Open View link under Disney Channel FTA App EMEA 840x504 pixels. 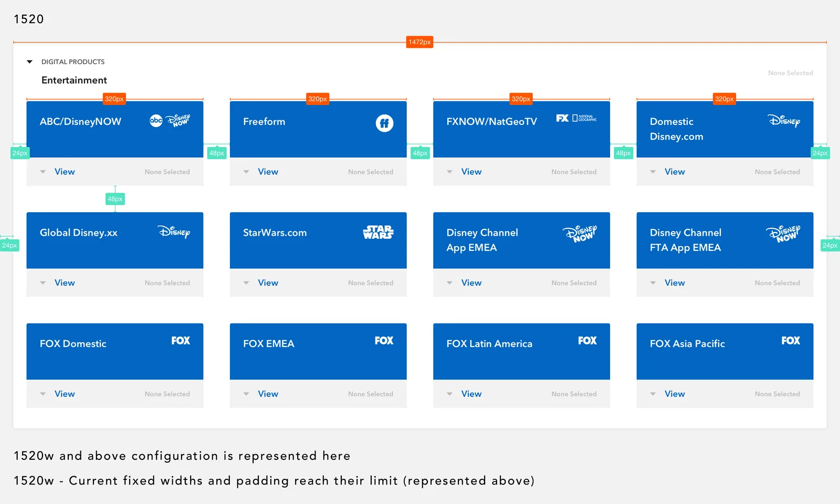(x=675, y=282)
